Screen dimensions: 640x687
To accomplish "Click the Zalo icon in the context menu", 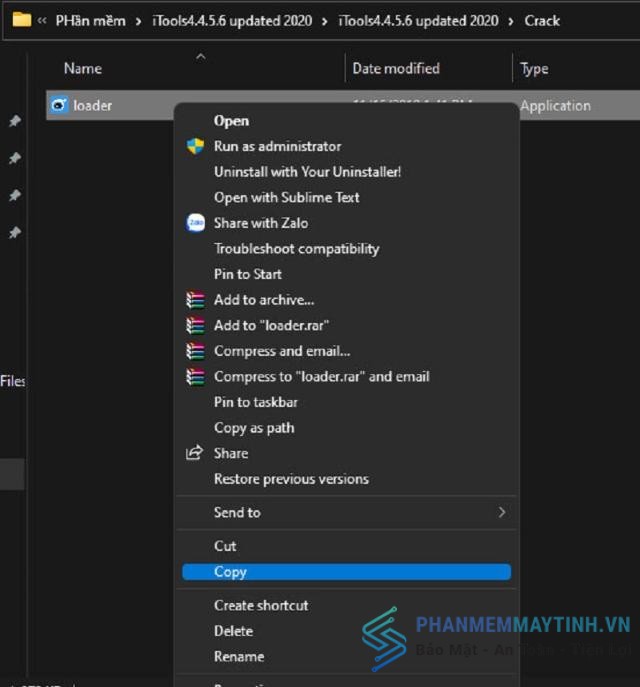I will 195,223.
